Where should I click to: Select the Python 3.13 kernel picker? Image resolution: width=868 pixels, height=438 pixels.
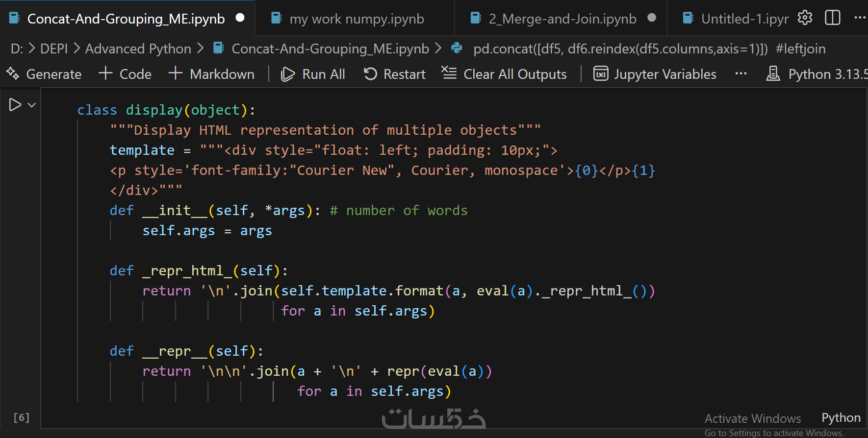pos(817,74)
